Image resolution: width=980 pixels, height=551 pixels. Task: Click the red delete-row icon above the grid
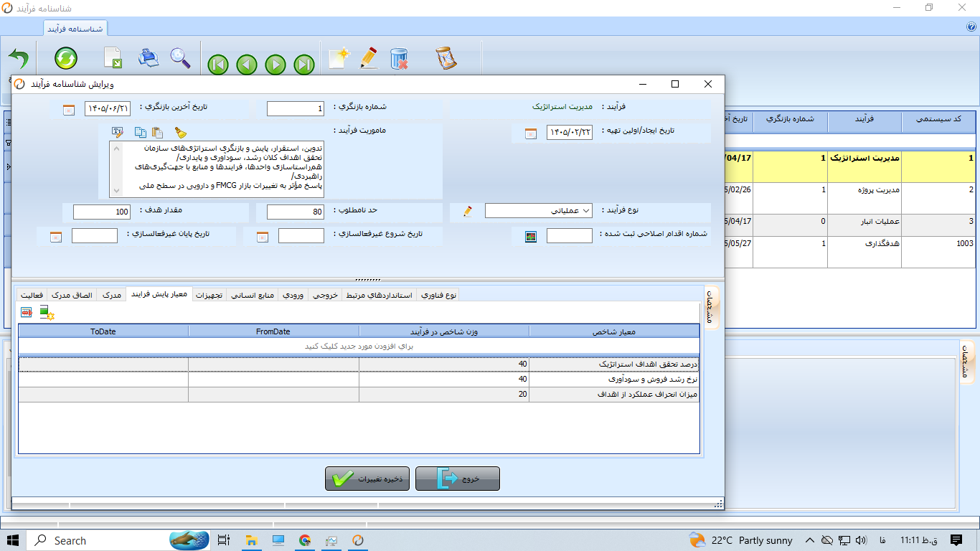27,312
